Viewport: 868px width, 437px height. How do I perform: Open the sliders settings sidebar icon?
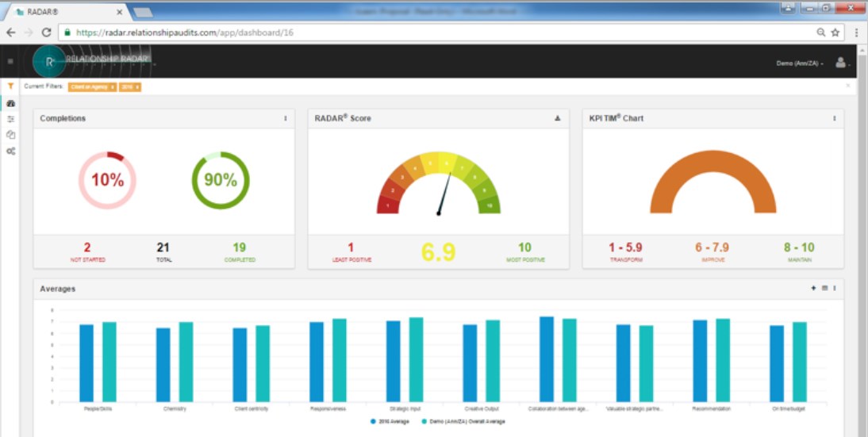point(10,119)
